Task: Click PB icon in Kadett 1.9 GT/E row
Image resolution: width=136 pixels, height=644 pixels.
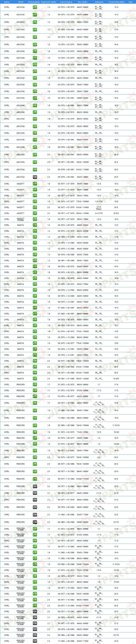Action: tap(35, 201)
